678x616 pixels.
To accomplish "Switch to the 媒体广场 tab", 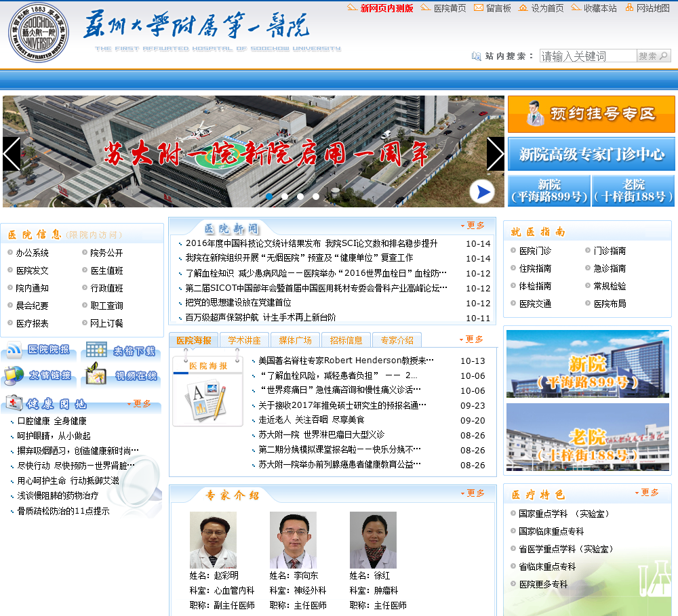I will click(296, 340).
